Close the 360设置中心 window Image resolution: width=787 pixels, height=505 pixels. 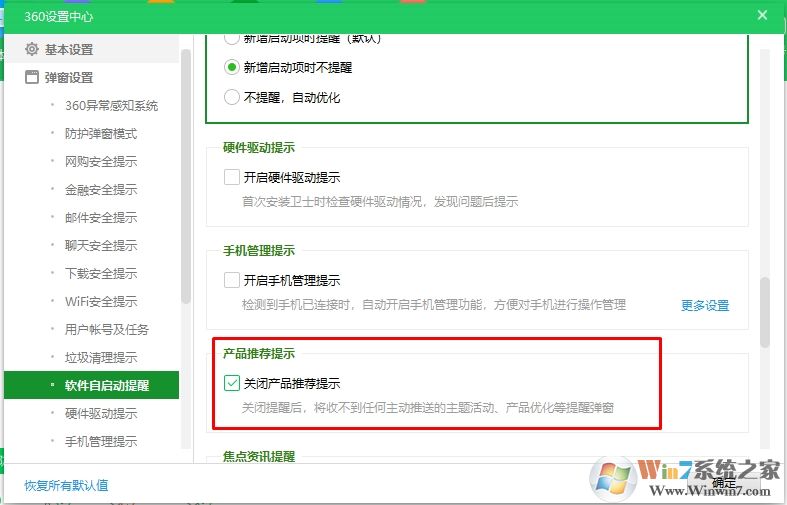tap(762, 15)
